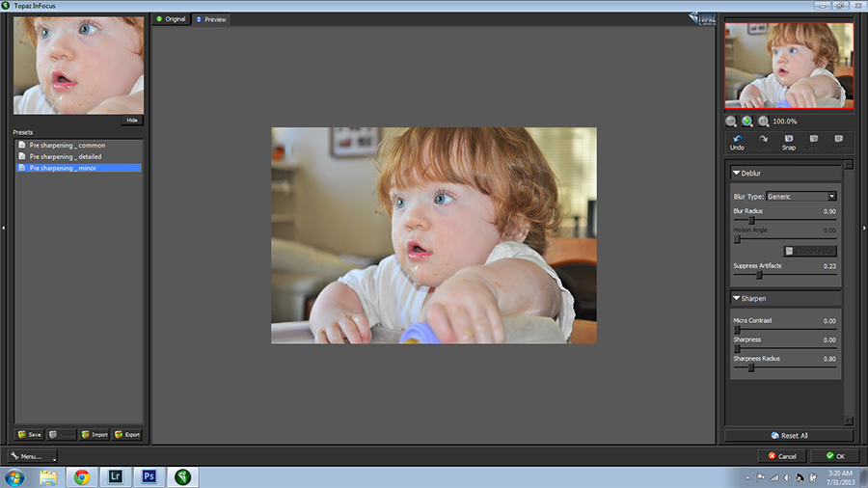This screenshot has height=488, width=868.
Task: Click the Blur Radius slider handle
Action: (752, 220)
